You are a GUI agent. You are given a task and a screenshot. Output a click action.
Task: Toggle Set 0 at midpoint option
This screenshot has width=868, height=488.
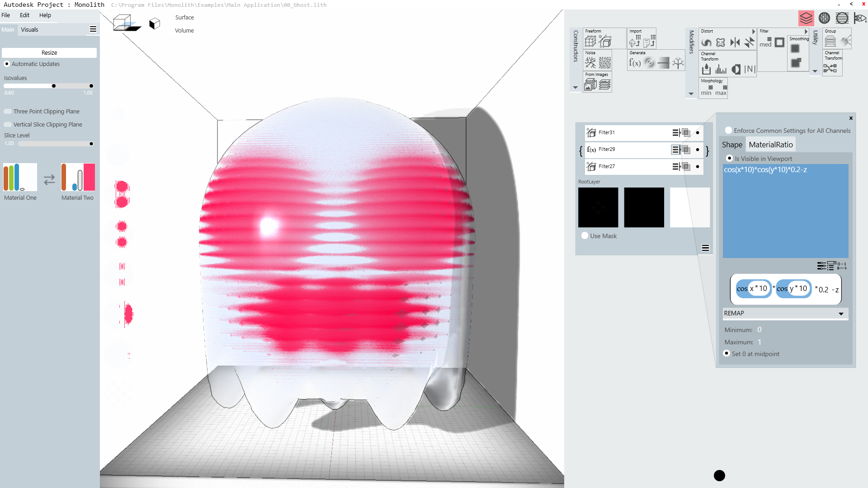click(726, 354)
